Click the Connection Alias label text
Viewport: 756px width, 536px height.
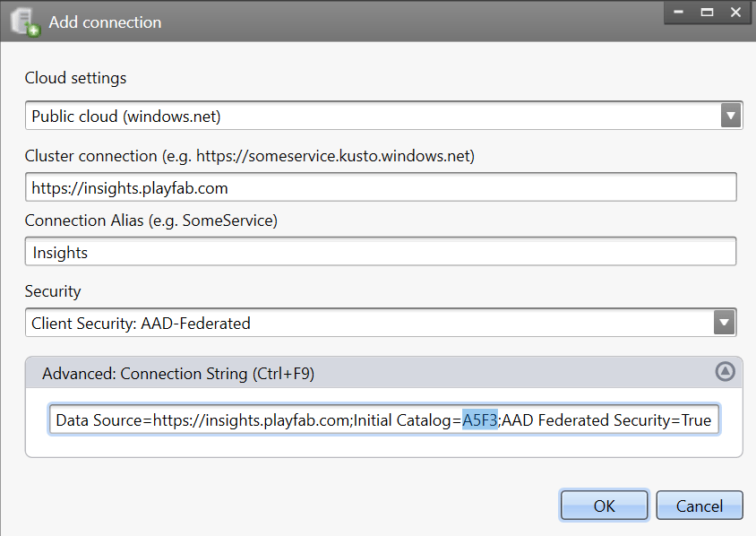click(x=151, y=220)
